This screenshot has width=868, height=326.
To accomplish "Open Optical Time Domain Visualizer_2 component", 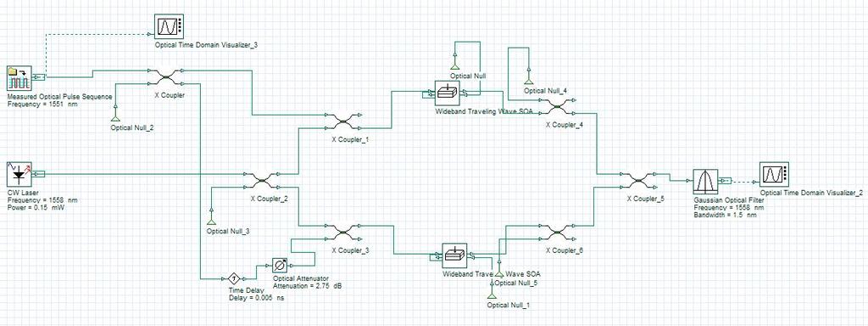I will 774,174.
